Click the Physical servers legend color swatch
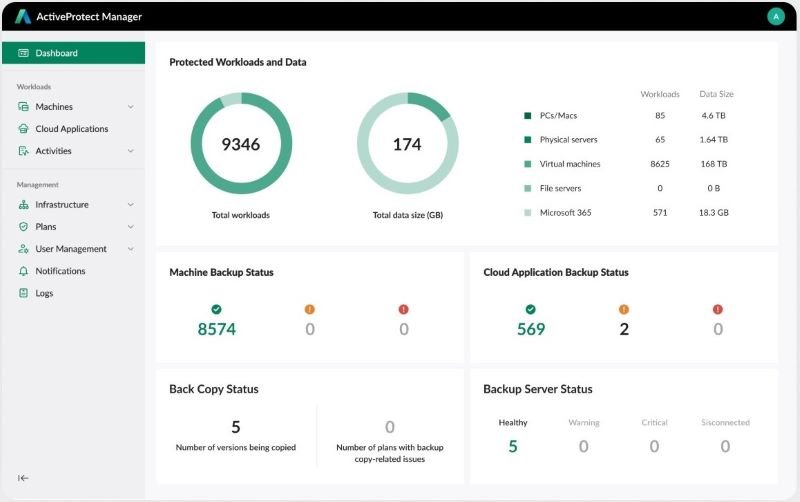This screenshot has width=800, height=502. coord(528,139)
